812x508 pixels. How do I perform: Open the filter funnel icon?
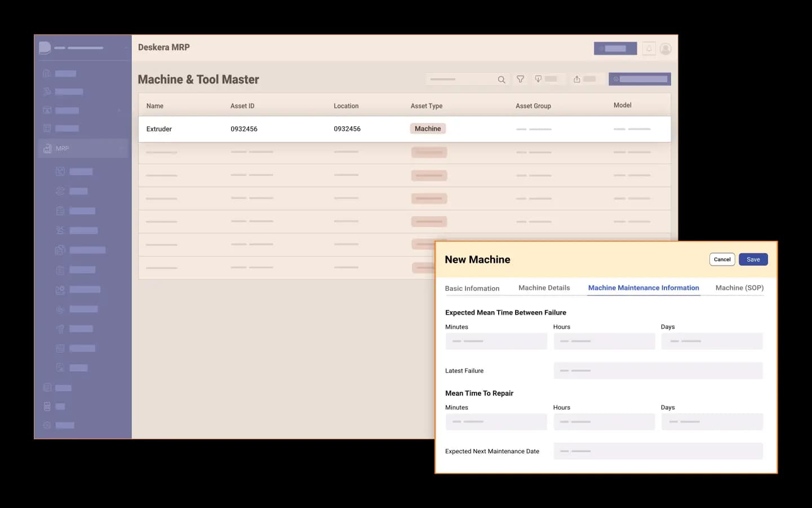click(520, 79)
